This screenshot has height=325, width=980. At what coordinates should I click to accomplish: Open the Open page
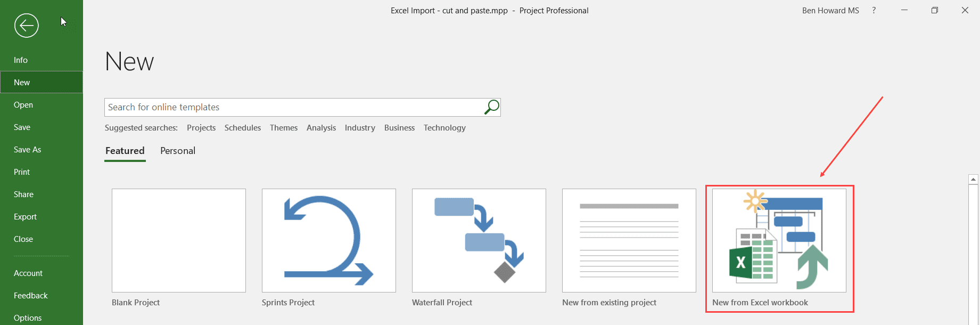click(x=42, y=104)
